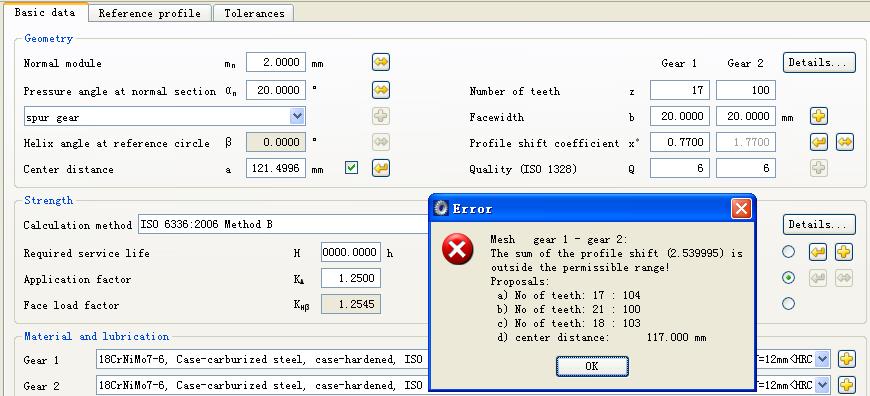Expand the spur gear type dropdown
The height and width of the screenshot is (396, 870).
point(297,116)
